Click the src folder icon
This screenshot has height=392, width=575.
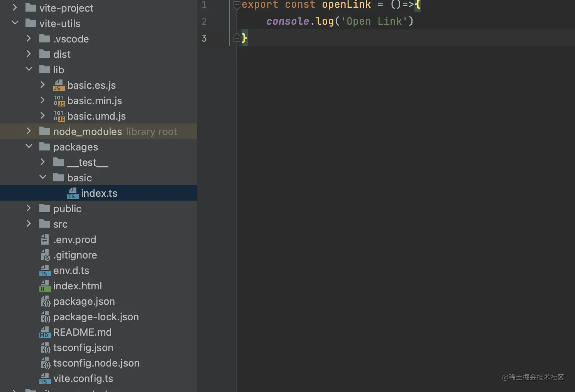pyautogui.click(x=45, y=224)
